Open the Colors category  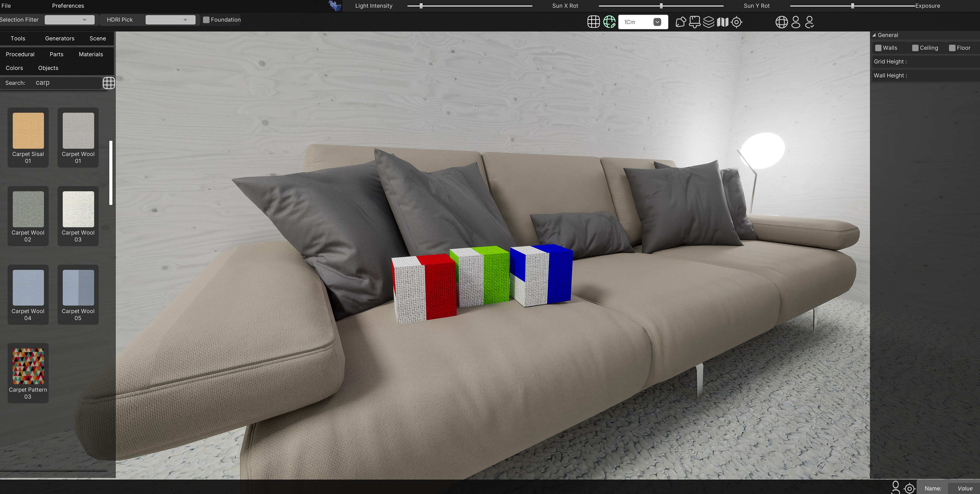(x=15, y=68)
